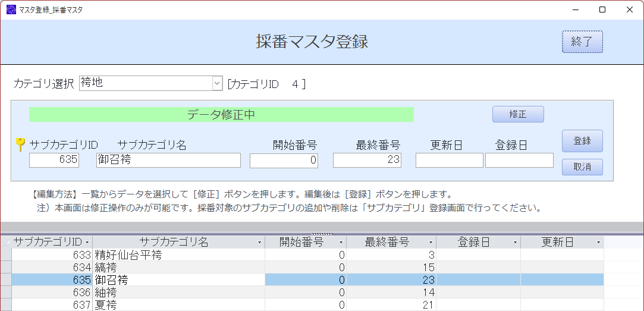Click the サブカテゴリ名 input containing 御召袴

click(x=168, y=160)
